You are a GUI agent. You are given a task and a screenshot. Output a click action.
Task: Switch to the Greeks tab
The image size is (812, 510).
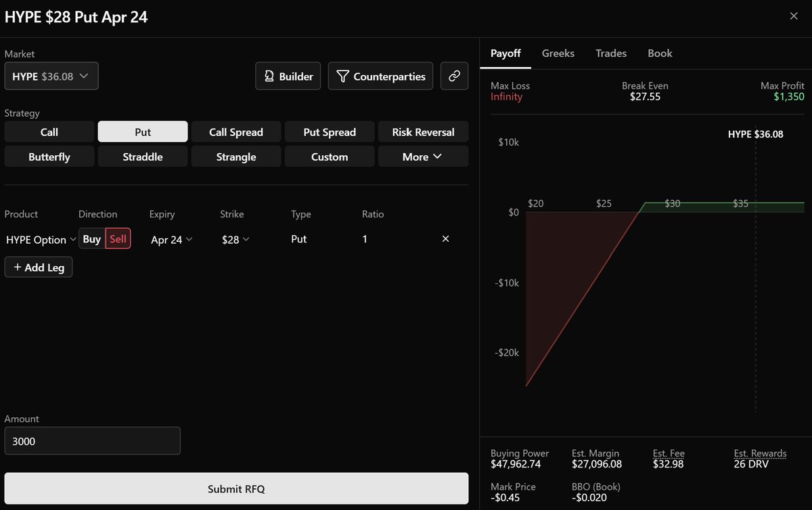point(558,53)
